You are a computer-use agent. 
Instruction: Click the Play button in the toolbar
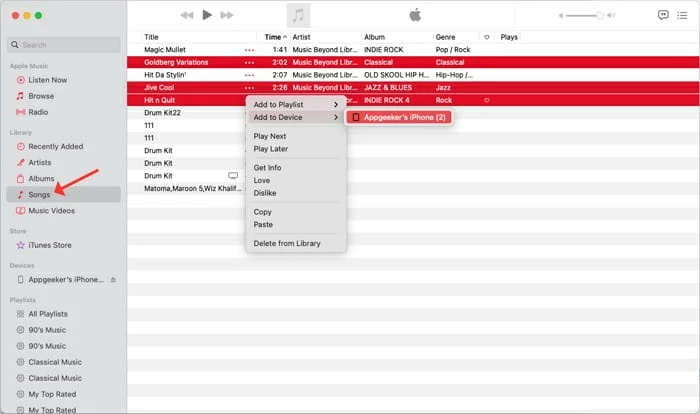(x=207, y=15)
